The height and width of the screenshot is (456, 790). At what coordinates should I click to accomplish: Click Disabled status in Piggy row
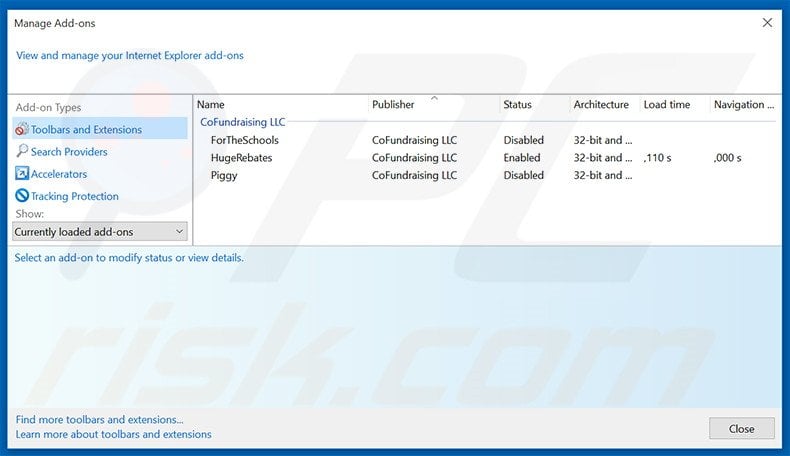coord(523,175)
